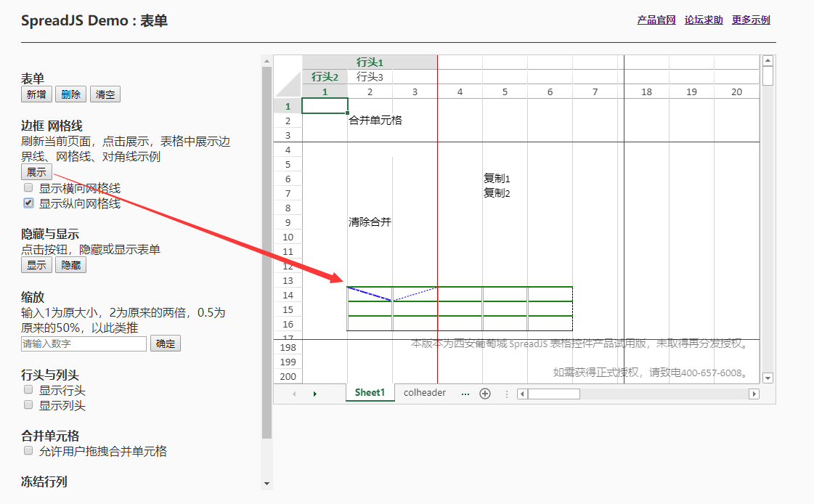This screenshot has height=504, width=814.
Task: Click the spreadsheet vertical scrollbar thumb
Action: tap(768, 76)
